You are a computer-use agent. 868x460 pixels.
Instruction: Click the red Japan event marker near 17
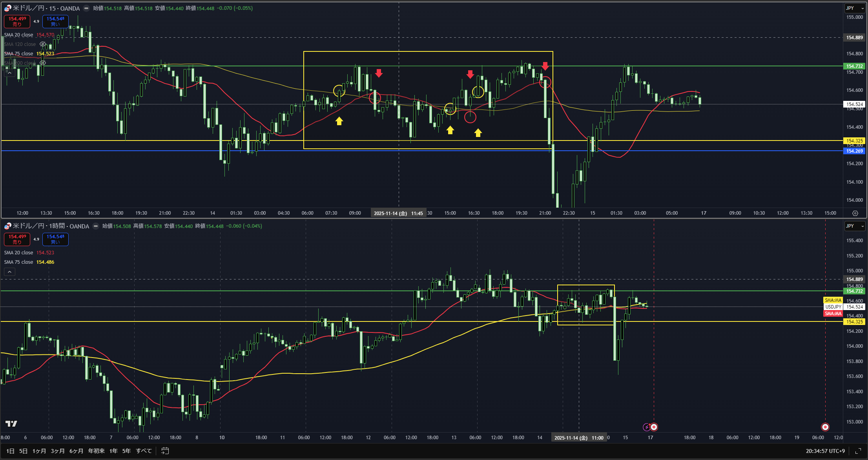click(x=654, y=427)
